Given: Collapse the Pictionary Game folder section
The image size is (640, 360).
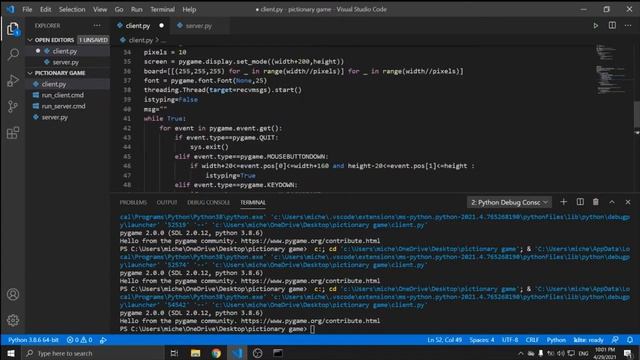Looking at the screenshot, I should click(x=68, y=73).
